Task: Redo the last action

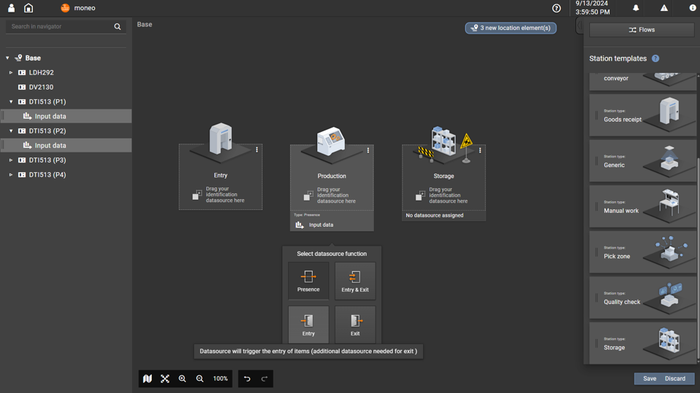Action: click(264, 379)
